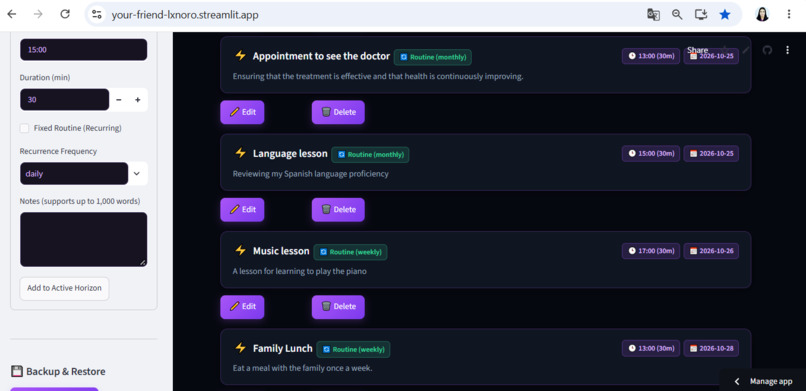Click Routine (monthly) badge on Language lesson

pyautogui.click(x=370, y=155)
